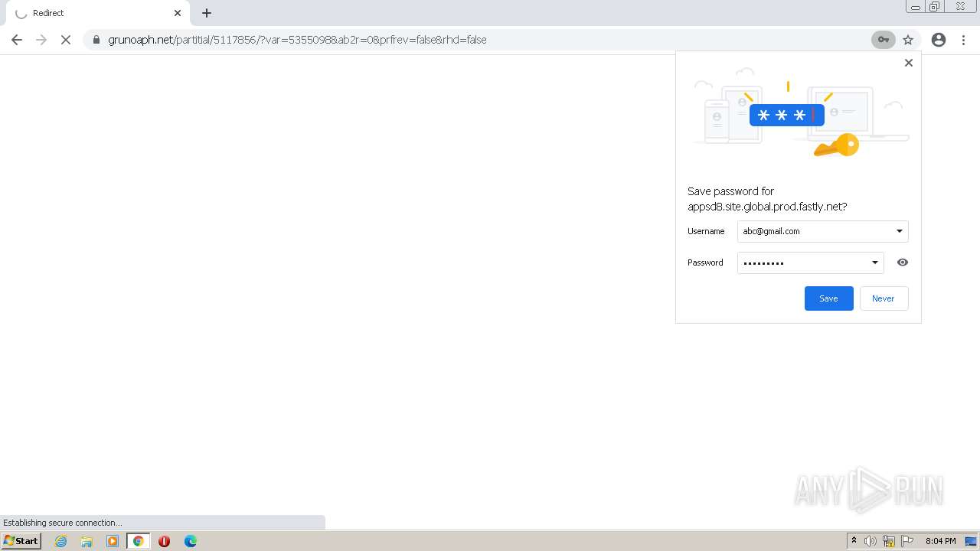Close the Chrome window

click(960, 7)
